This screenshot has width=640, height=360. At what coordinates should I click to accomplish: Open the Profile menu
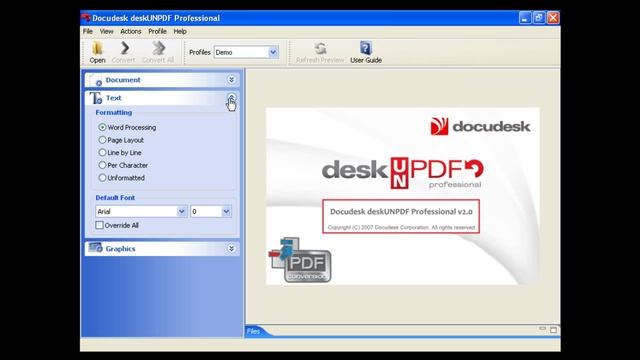point(157,31)
